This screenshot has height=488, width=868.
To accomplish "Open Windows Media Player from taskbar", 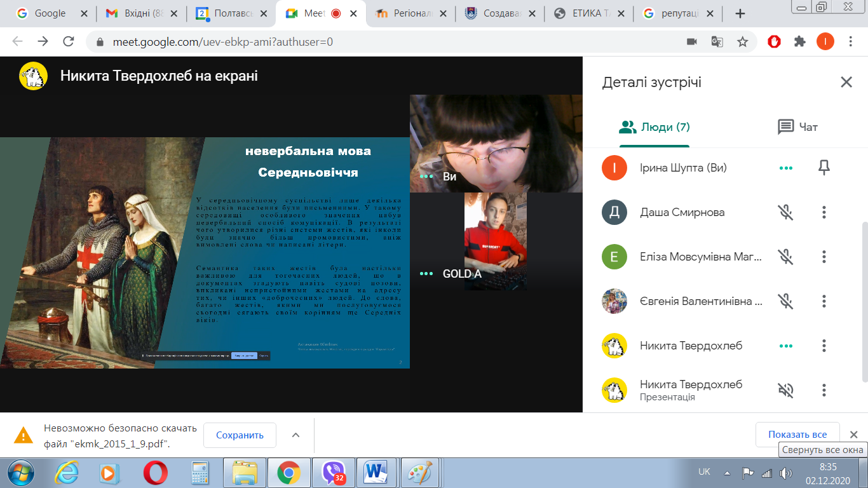I will pos(109,473).
